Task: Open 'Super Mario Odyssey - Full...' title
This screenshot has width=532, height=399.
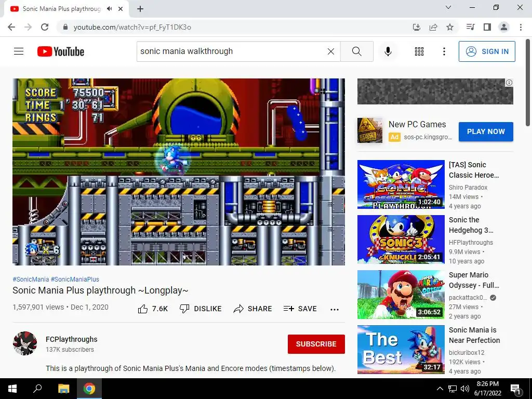Action: click(x=474, y=280)
